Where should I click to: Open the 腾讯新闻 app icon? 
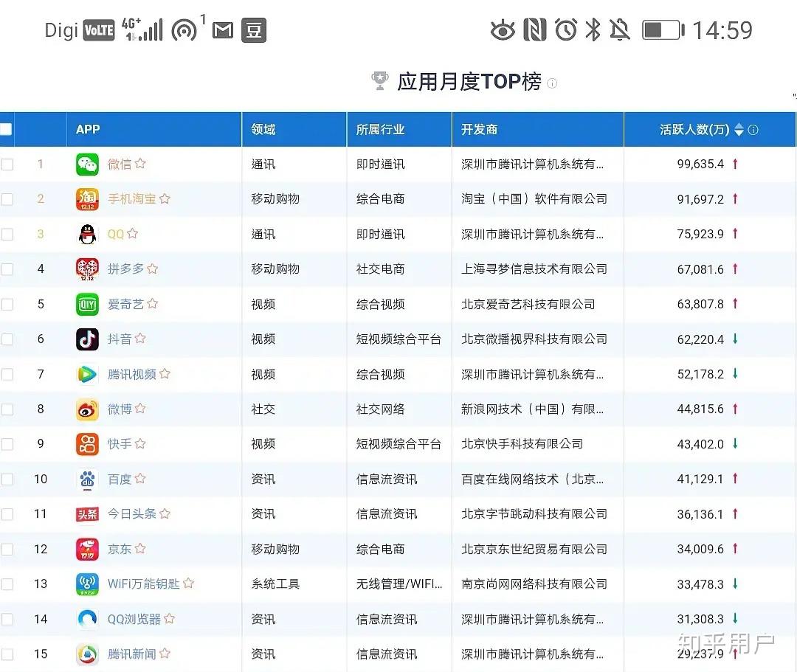point(87,654)
